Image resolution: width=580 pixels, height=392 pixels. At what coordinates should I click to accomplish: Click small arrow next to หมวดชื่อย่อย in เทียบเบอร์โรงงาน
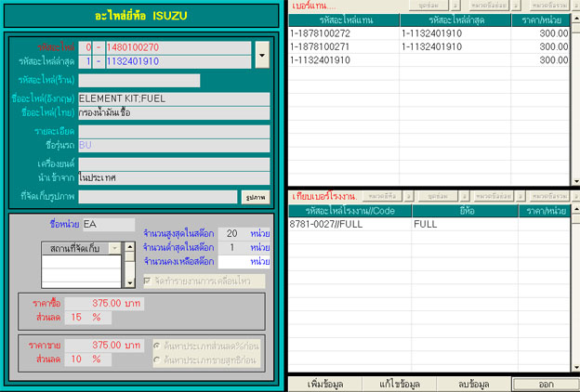tap(521, 196)
